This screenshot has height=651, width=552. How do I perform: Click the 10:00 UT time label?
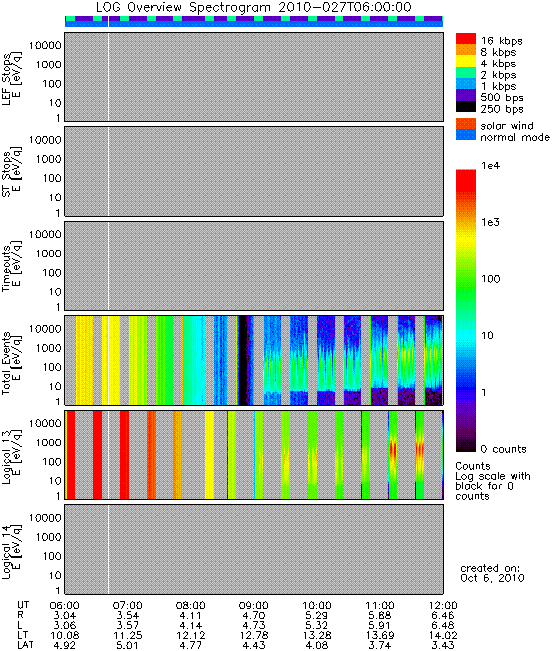click(317, 606)
